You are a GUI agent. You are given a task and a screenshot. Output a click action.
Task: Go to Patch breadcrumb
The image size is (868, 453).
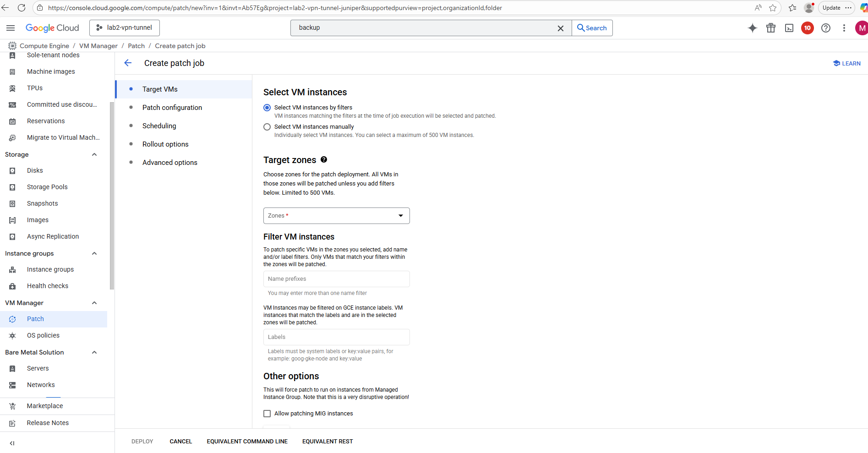pyautogui.click(x=136, y=46)
